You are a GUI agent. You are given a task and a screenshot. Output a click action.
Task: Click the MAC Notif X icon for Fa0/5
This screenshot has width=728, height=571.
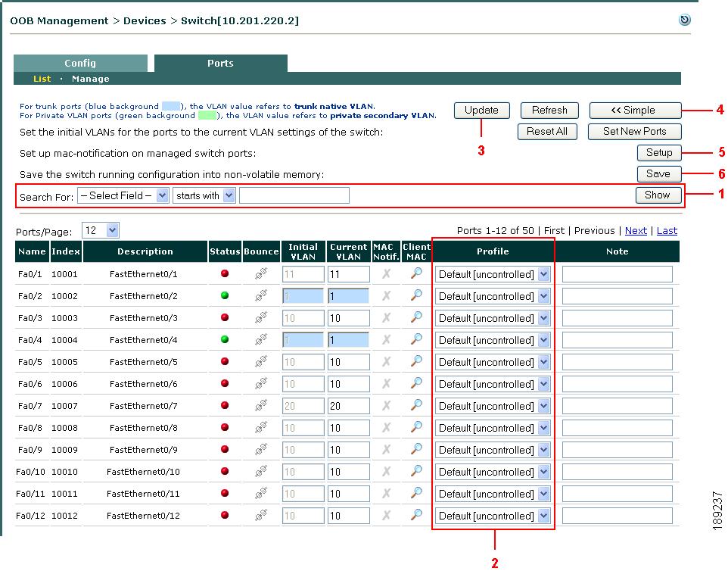point(386,362)
